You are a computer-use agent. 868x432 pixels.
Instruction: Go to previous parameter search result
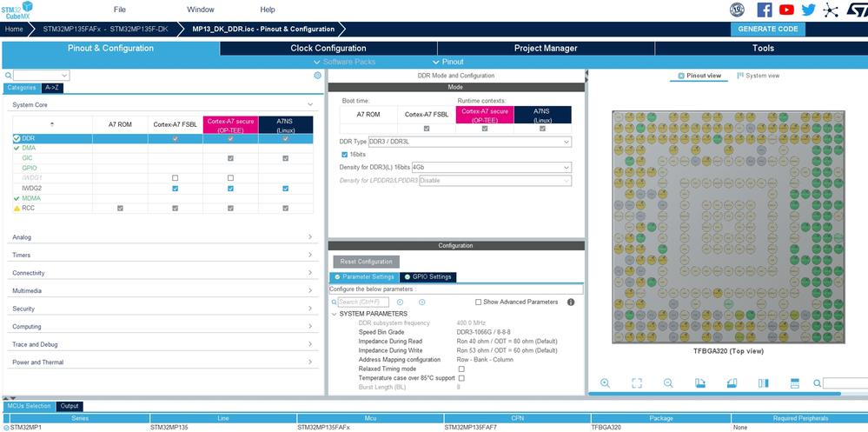[x=400, y=302]
